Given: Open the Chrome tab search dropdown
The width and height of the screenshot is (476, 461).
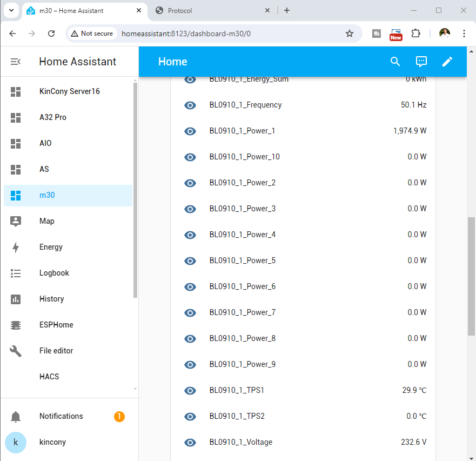Looking at the screenshot, I should click(11, 10).
